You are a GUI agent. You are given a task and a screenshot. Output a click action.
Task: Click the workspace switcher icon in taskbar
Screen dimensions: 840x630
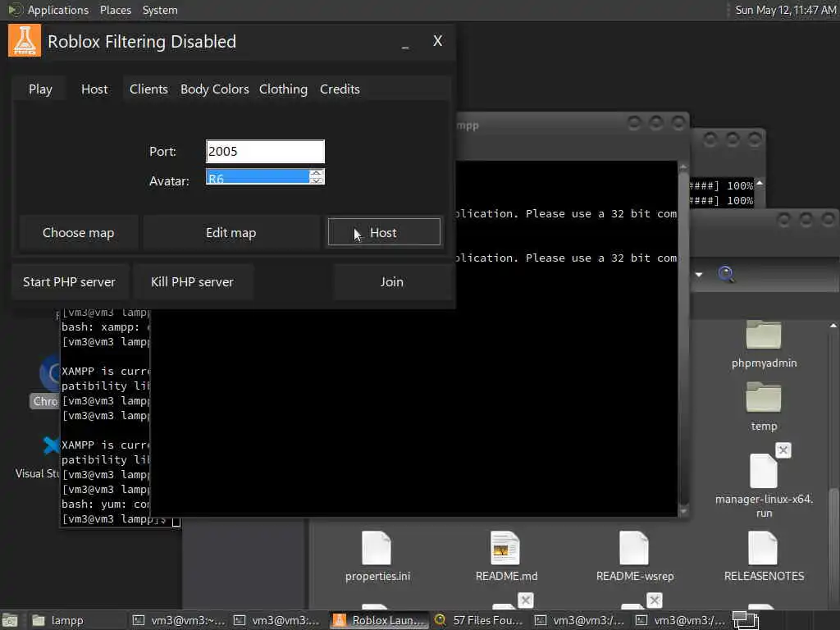745,620
